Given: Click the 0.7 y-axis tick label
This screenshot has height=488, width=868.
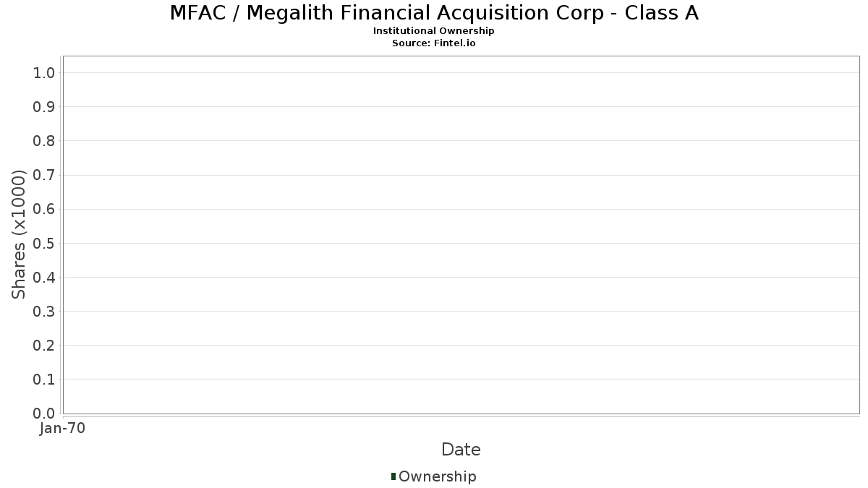Looking at the screenshot, I should pyautogui.click(x=44, y=175).
